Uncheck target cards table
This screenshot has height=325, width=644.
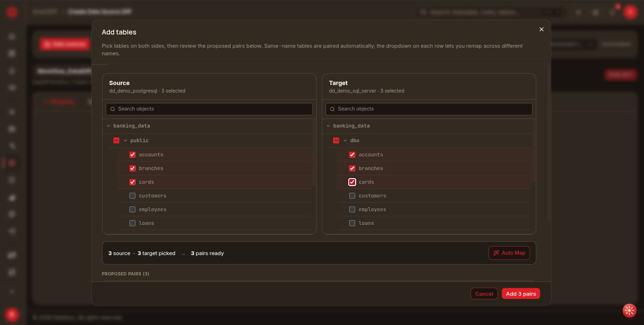[x=352, y=182]
